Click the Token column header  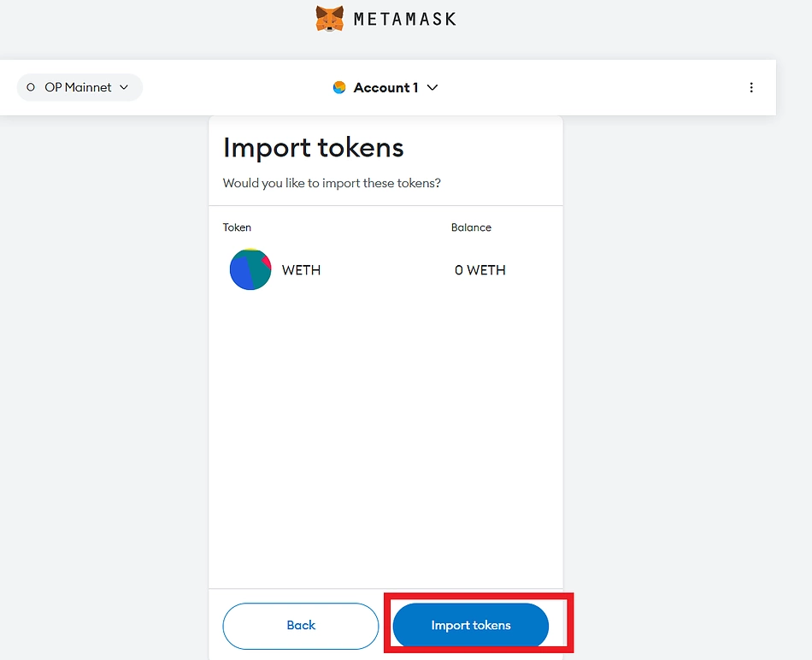[237, 227]
